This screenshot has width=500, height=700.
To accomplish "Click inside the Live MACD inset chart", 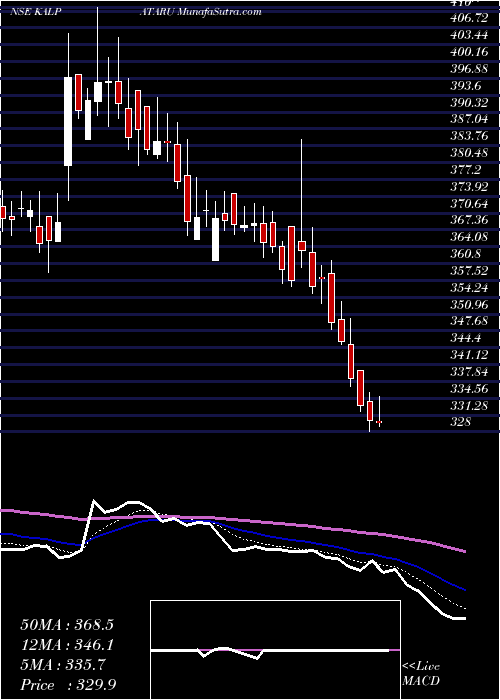I will (275, 650).
